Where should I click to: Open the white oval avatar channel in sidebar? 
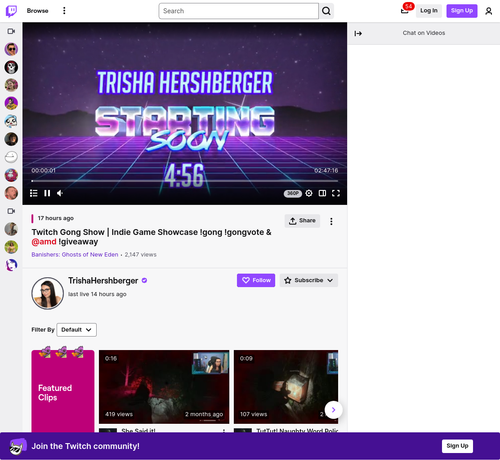click(x=11, y=157)
